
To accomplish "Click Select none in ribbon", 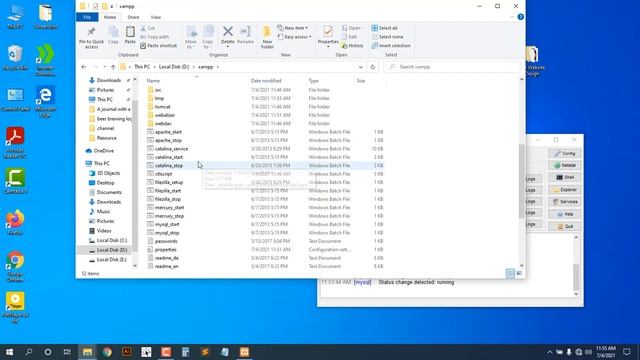I will [387, 37].
